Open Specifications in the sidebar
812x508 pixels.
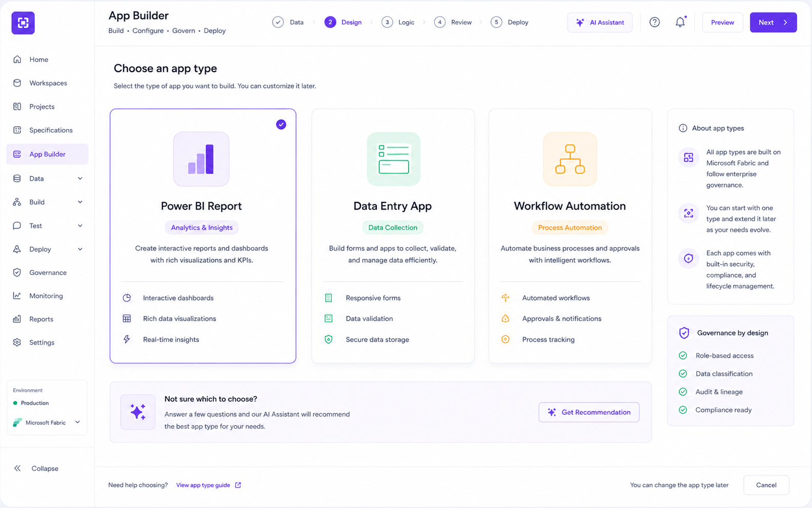click(x=47, y=130)
